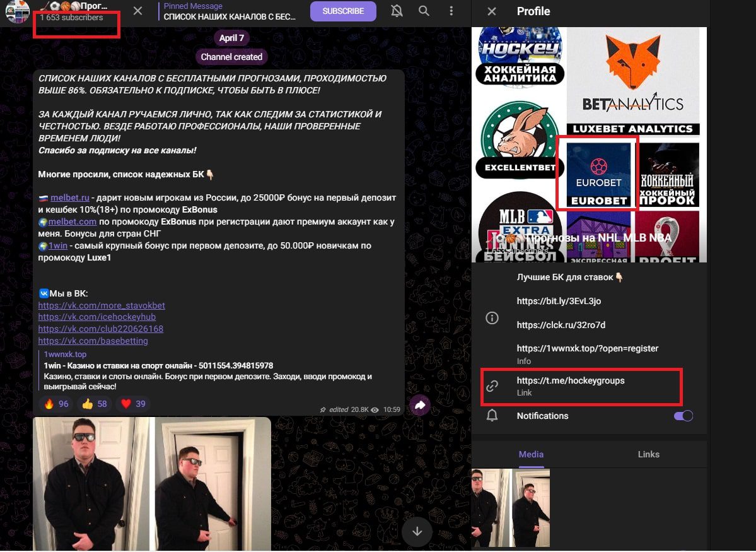The image size is (756, 552).
Task: Forward the message with the share arrow
Action: [x=420, y=405]
